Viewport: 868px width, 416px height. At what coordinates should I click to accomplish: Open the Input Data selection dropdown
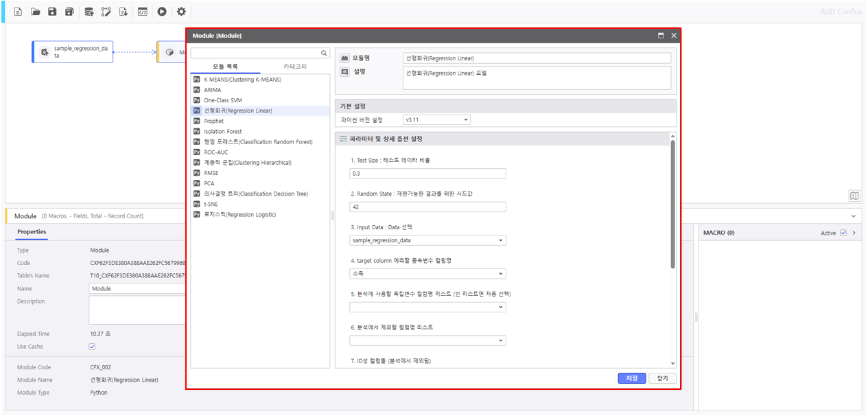[x=428, y=240]
